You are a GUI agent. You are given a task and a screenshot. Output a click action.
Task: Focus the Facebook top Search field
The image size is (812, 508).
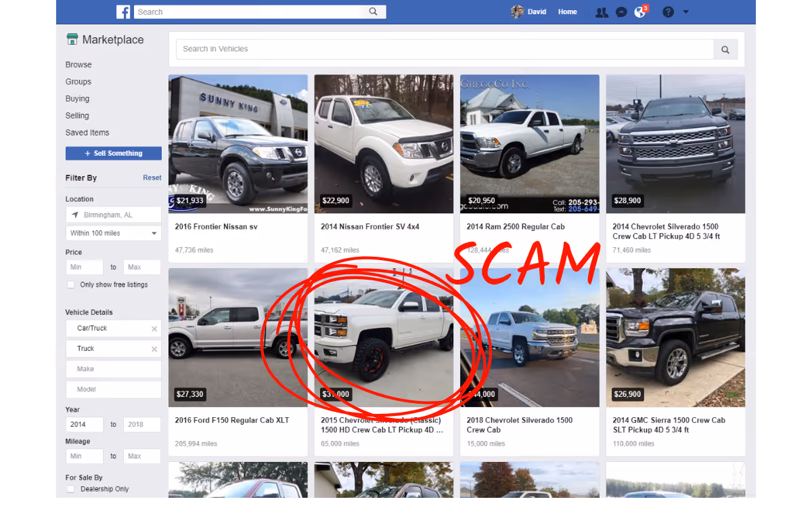pyautogui.click(x=260, y=12)
